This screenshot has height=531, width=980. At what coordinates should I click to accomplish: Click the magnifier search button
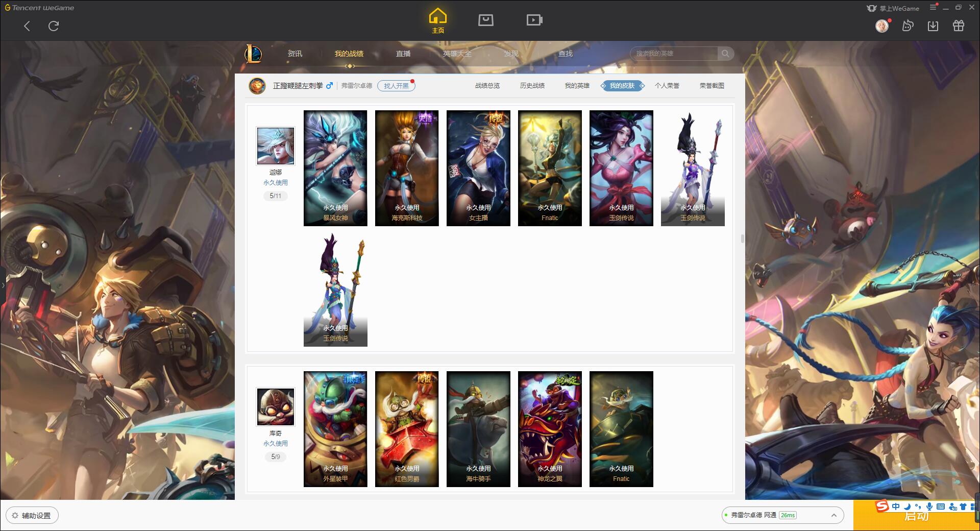pyautogui.click(x=725, y=54)
